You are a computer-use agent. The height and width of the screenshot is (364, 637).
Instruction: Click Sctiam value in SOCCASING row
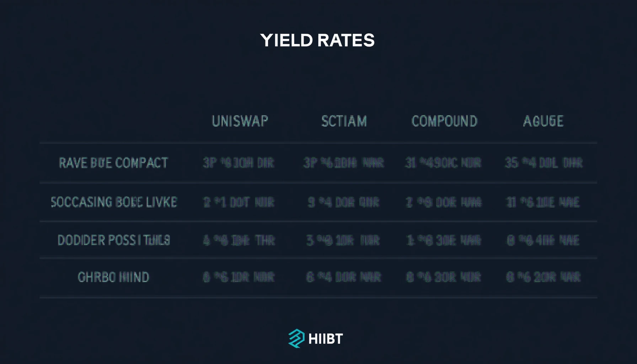[344, 202]
